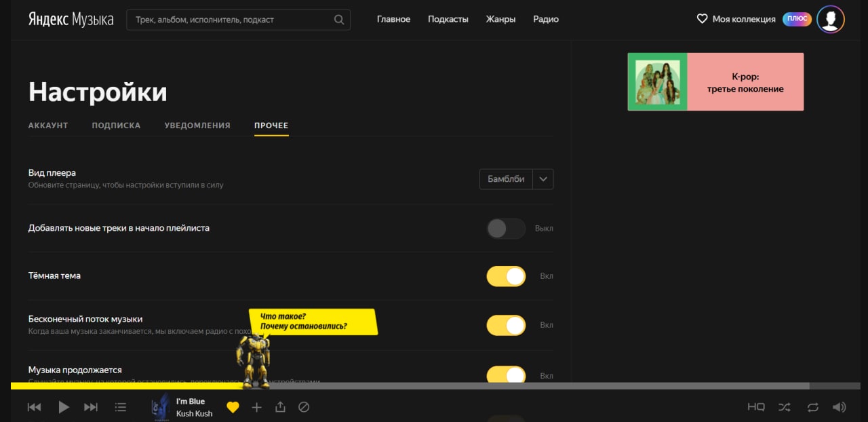Toggle the Музыка продолжается switch
This screenshot has width=868, height=422.
pyautogui.click(x=506, y=375)
